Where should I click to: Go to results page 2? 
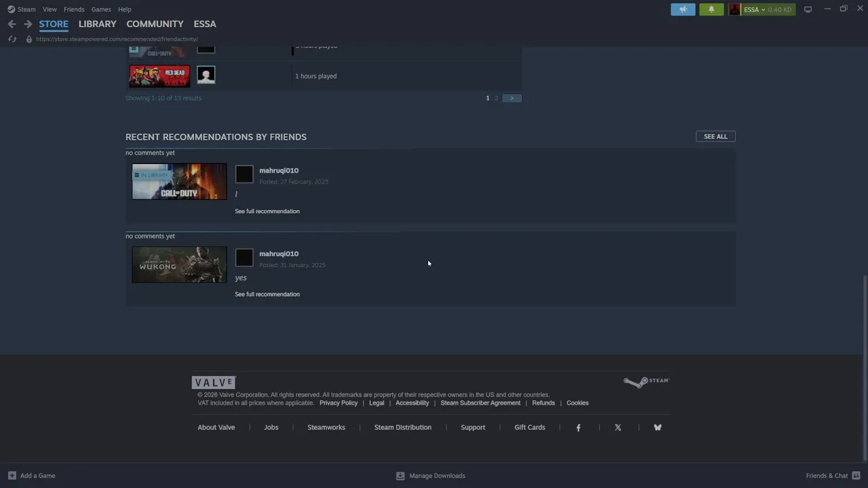[x=496, y=98]
